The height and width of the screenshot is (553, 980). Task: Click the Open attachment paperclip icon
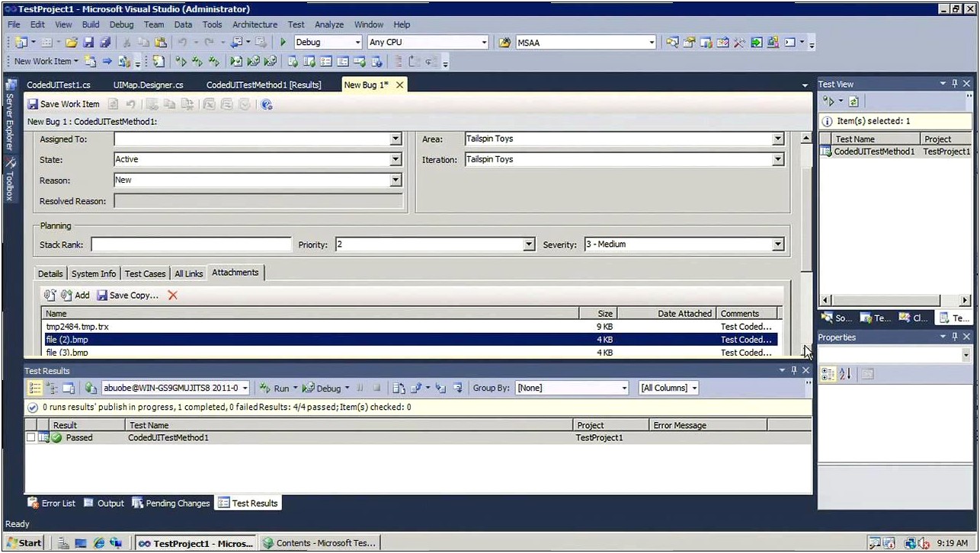tap(50, 295)
